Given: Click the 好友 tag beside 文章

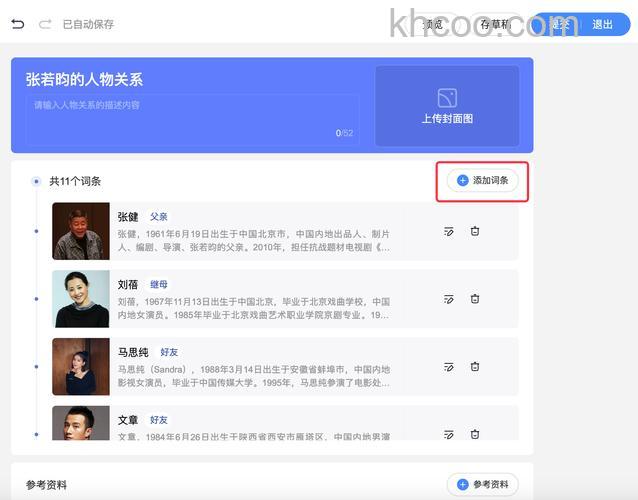Looking at the screenshot, I should (159, 420).
